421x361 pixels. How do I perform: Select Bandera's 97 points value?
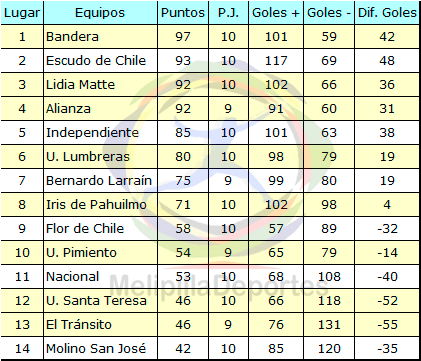[183, 37]
